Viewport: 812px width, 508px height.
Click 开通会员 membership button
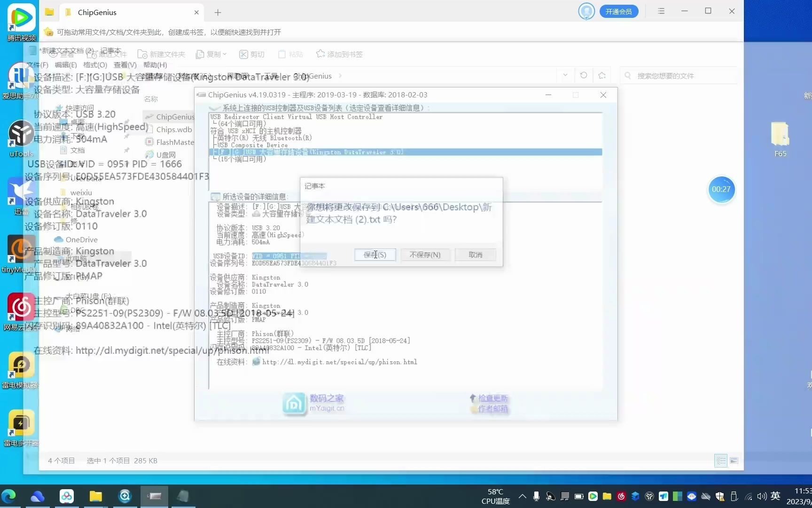(x=618, y=11)
